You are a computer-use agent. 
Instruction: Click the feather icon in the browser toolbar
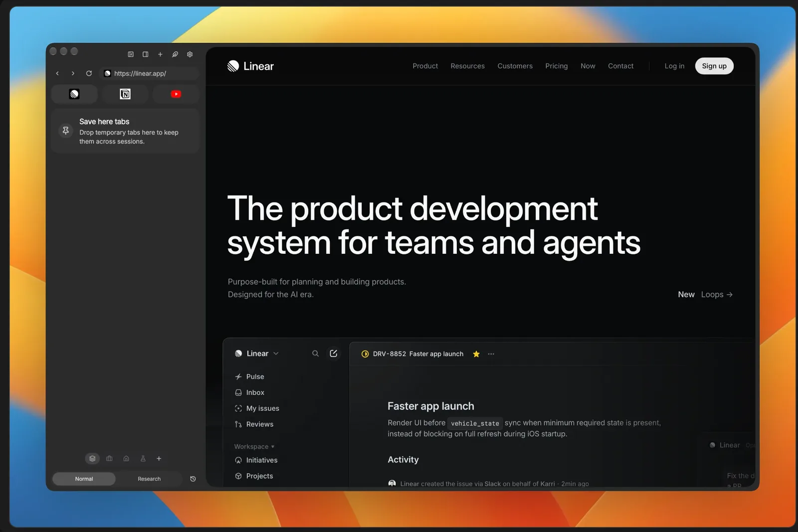tap(175, 54)
